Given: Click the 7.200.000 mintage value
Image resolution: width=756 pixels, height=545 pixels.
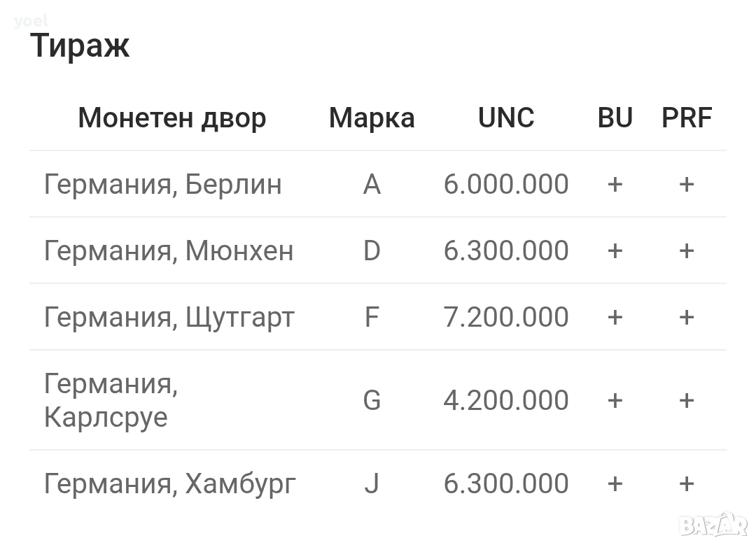Looking at the screenshot, I should (506, 317).
